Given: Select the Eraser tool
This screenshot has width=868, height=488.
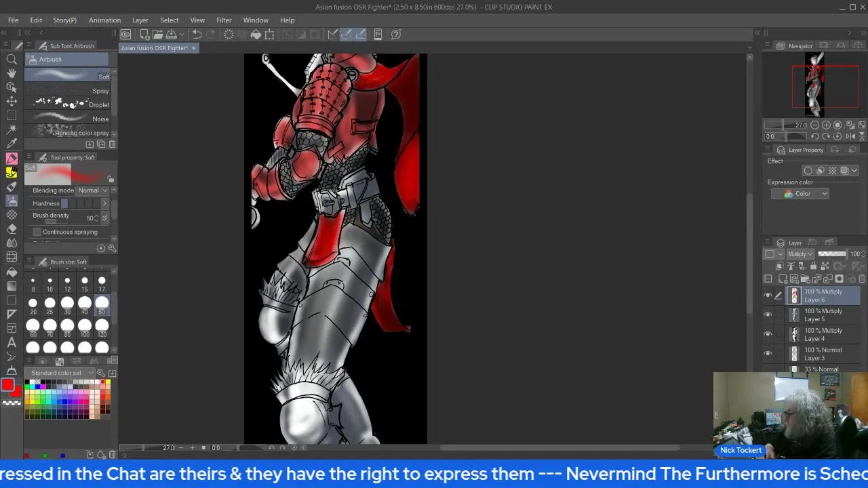Looking at the screenshot, I should pos(12,229).
